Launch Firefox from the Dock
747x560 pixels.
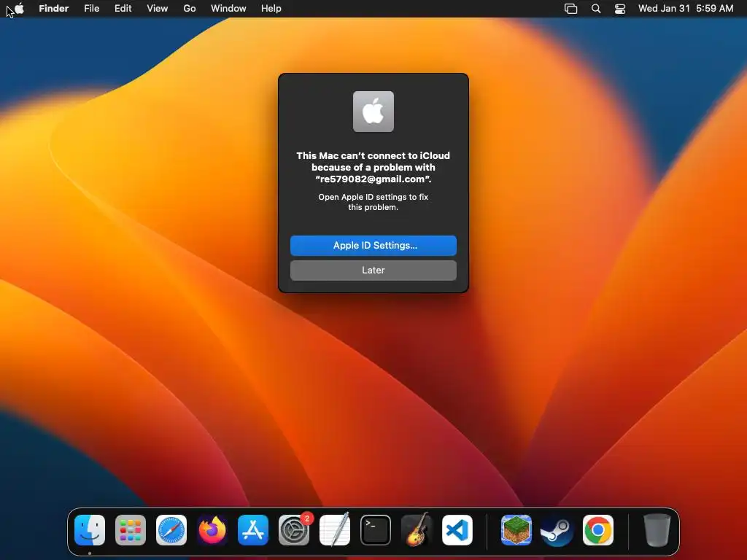click(x=212, y=529)
